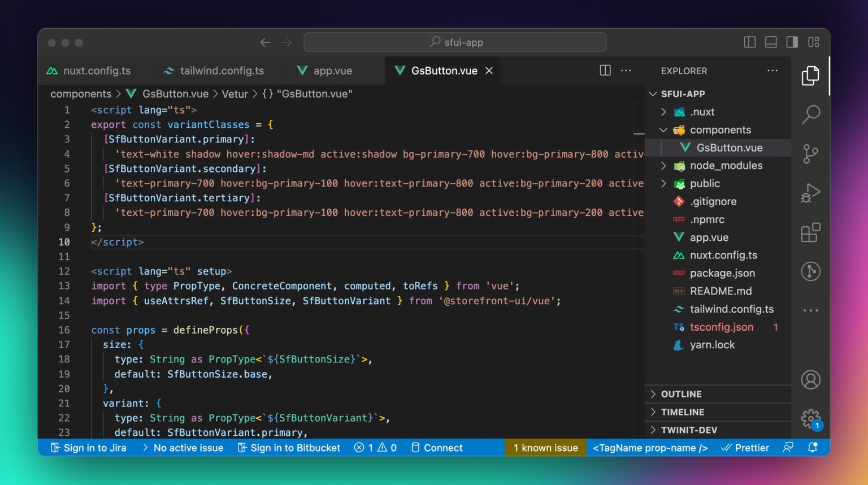The width and height of the screenshot is (868, 485).
Task: Click Connect in the status bar
Action: [x=437, y=448]
